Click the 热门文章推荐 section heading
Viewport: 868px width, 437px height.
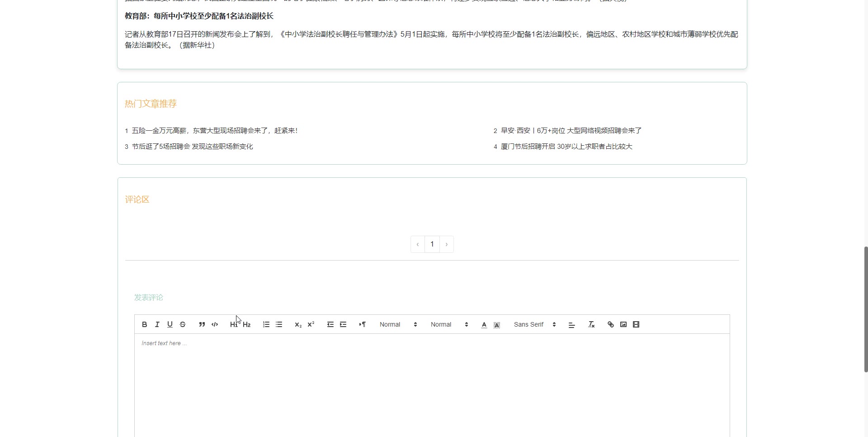tap(151, 104)
